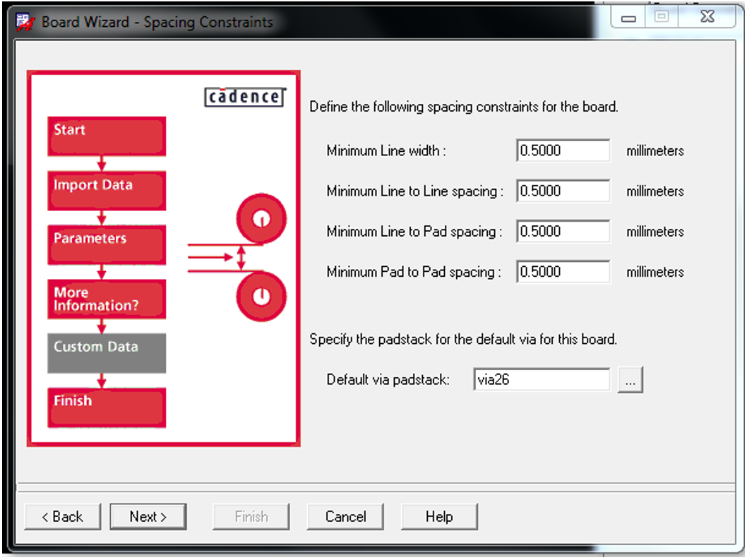The width and height of the screenshot is (747, 560).
Task: Click the Default via padstack text box
Action: coord(542,380)
